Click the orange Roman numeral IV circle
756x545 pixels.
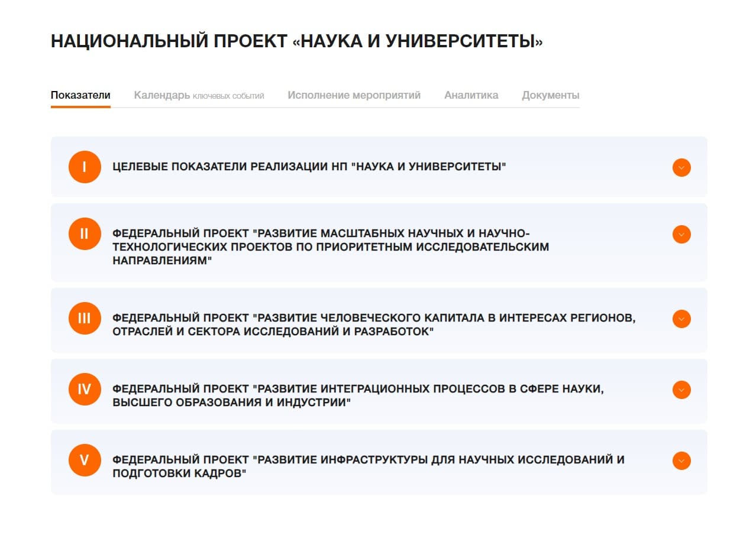[x=85, y=389]
